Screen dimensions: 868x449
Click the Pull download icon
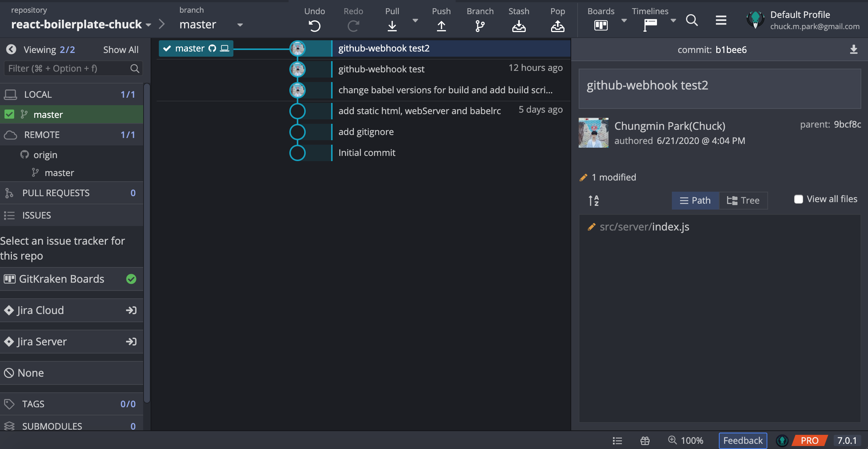pyautogui.click(x=392, y=26)
